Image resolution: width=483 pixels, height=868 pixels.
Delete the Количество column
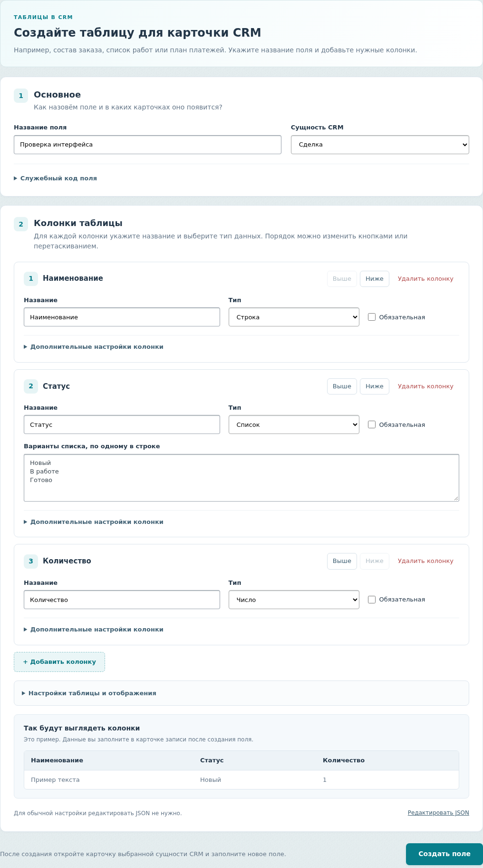(425, 561)
